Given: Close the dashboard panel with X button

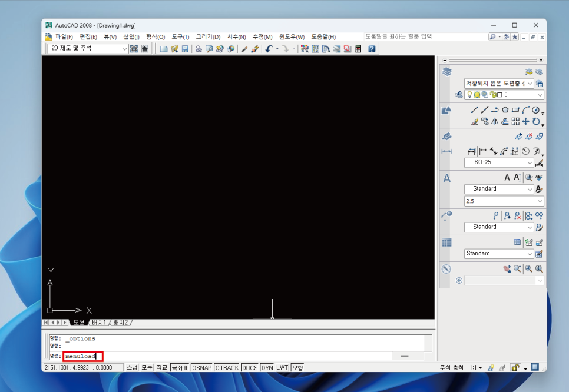Looking at the screenshot, I should (541, 60).
